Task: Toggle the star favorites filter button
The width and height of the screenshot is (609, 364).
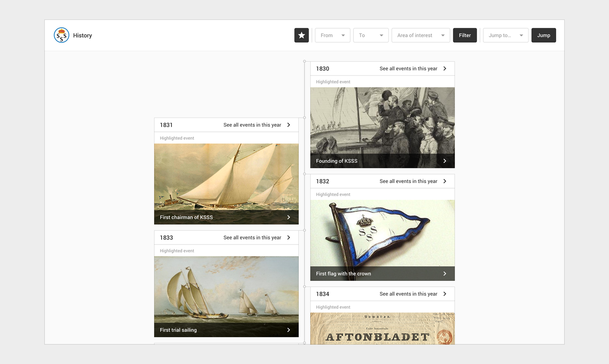Action: [301, 35]
